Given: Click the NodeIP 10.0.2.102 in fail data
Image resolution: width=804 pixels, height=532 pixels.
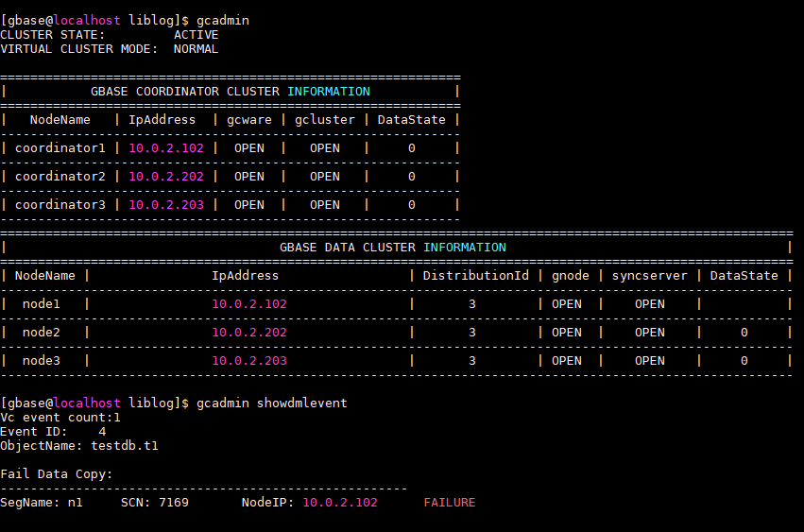Looking at the screenshot, I should point(340,503).
